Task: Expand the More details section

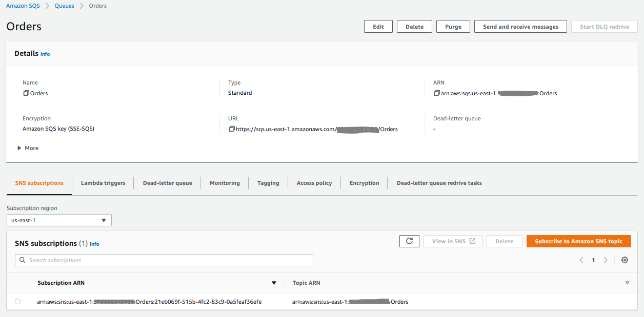Action: point(28,148)
